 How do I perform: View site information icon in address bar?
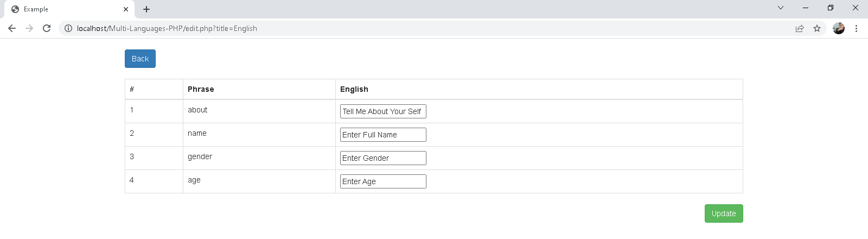coord(68,28)
